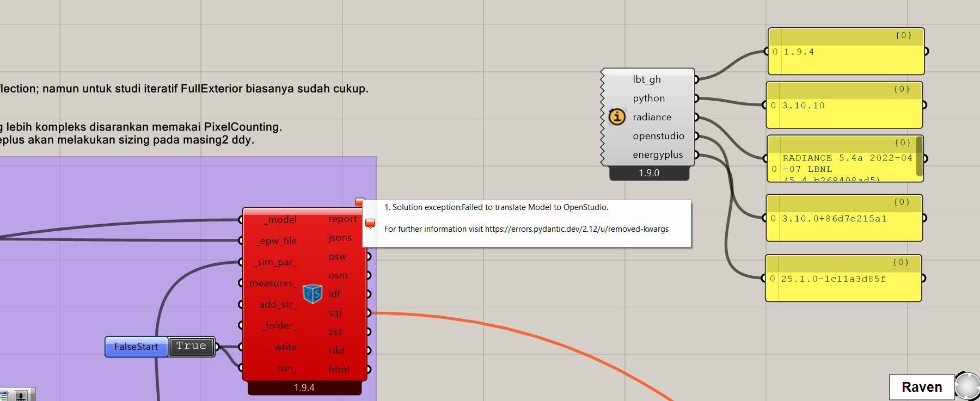Open the pydantic removed-kwargs error link
980x401 pixels.
pyautogui.click(x=577, y=229)
